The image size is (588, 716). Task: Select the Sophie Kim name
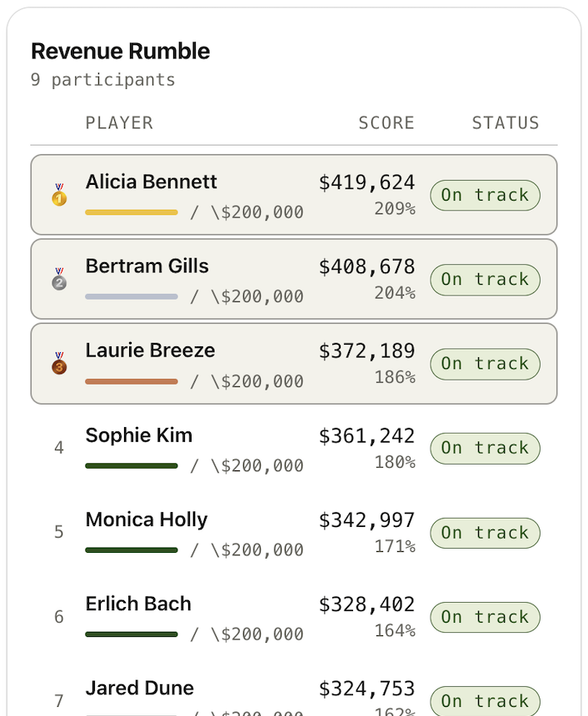tap(139, 435)
